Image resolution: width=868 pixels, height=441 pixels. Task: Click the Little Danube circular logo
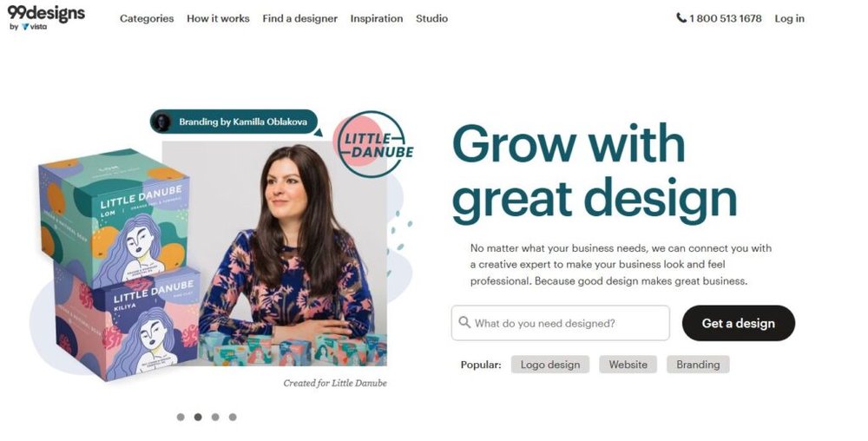(372, 144)
